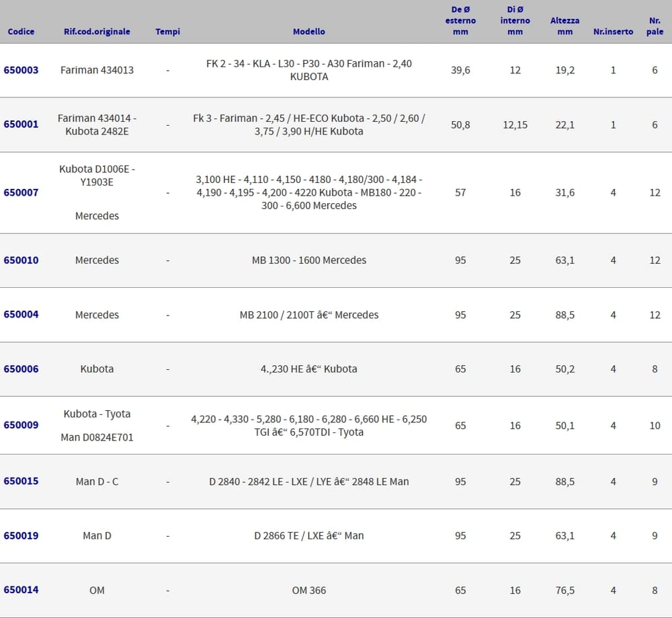Open product code 650003 link
Screen dimensions: 672x618
(x=22, y=70)
